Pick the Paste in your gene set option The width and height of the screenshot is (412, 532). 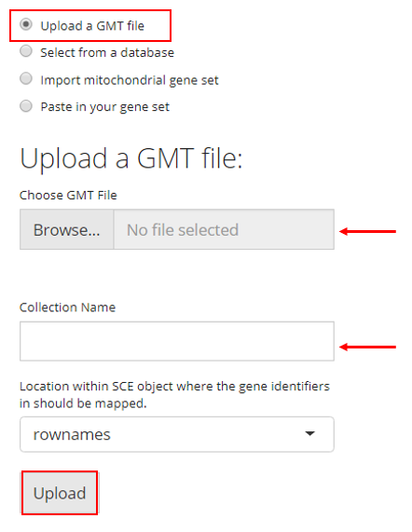coord(26,106)
